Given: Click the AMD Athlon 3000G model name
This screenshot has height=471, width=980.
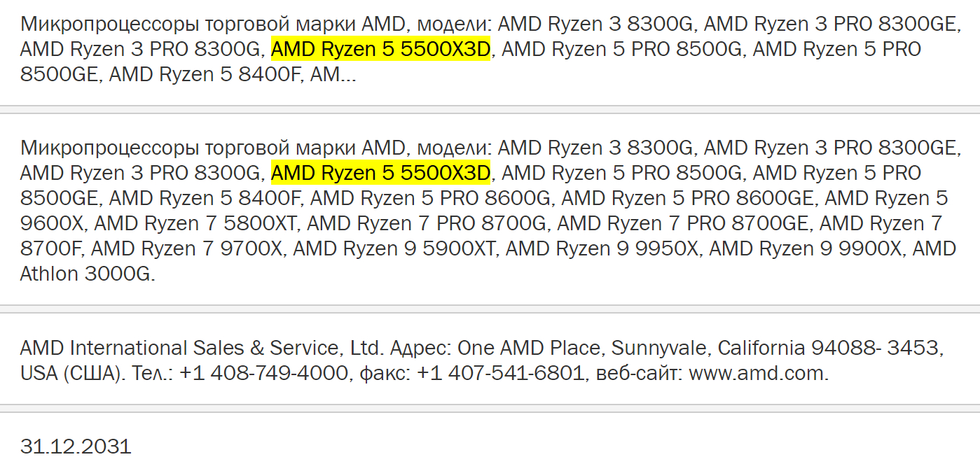Looking at the screenshot, I should (x=88, y=274).
